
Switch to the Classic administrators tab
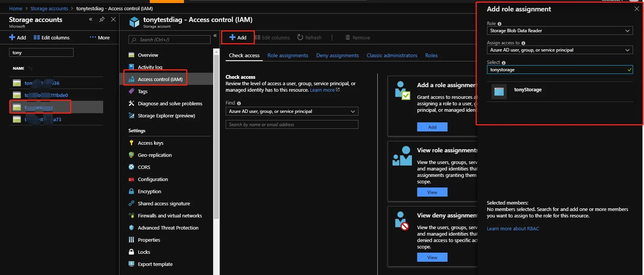(392, 55)
